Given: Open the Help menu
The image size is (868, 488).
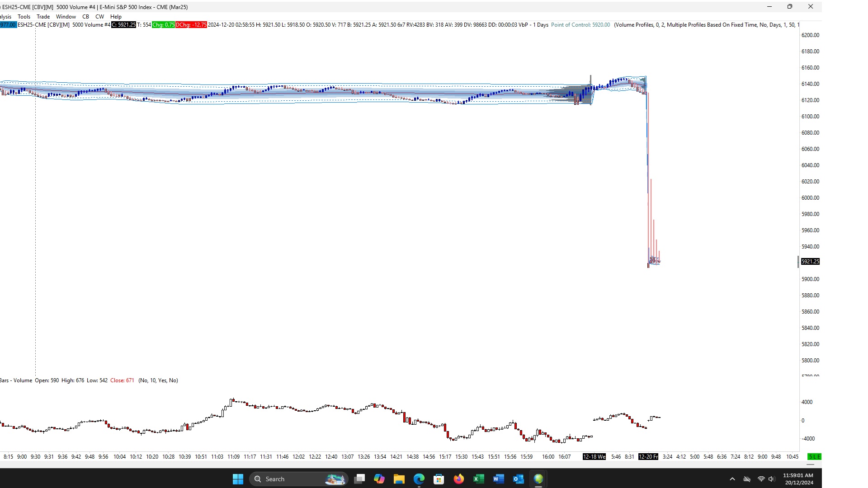Looking at the screenshot, I should [116, 17].
